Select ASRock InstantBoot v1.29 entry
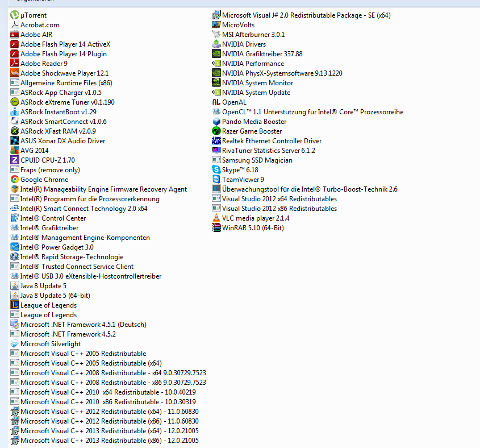The height and width of the screenshot is (448, 480). [53, 112]
